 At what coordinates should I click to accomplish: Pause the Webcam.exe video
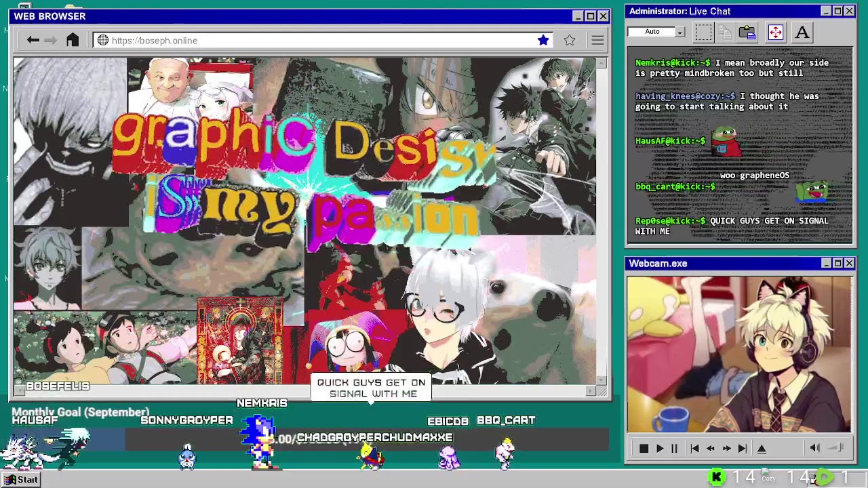click(674, 448)
